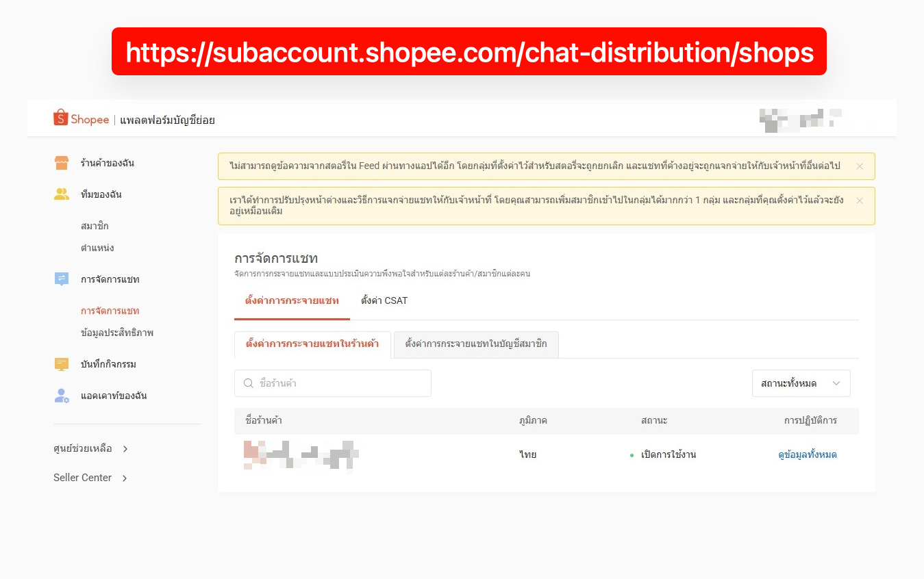
Task: Select the ตั้งค่าการกระจายแชท top tab
Action: 292,300
